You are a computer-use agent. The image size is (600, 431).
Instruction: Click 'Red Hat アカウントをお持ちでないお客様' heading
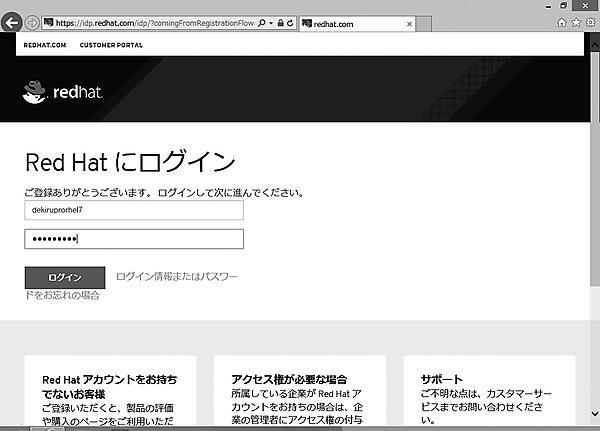point(110,387)
